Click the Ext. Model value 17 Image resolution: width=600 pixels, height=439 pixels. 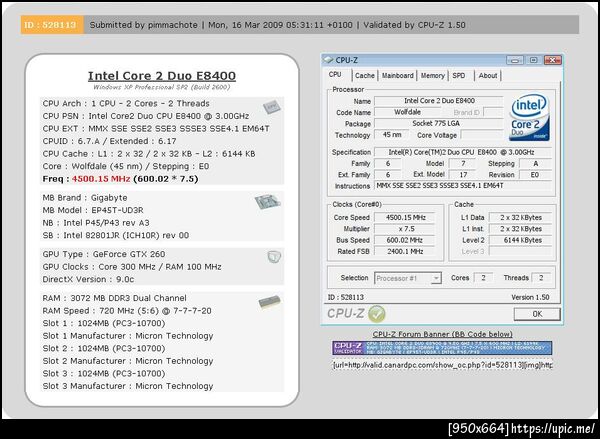[463, 175]
